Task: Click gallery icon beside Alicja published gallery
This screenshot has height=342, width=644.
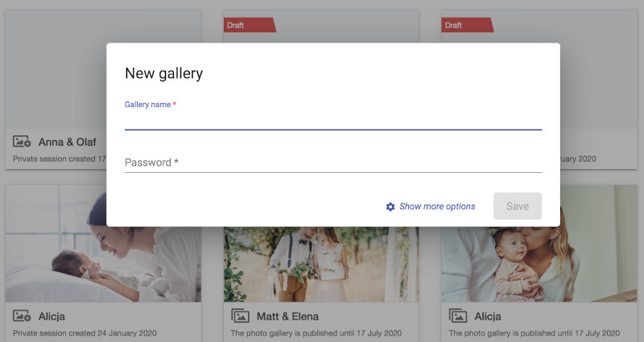Action: tap(458, 316)
